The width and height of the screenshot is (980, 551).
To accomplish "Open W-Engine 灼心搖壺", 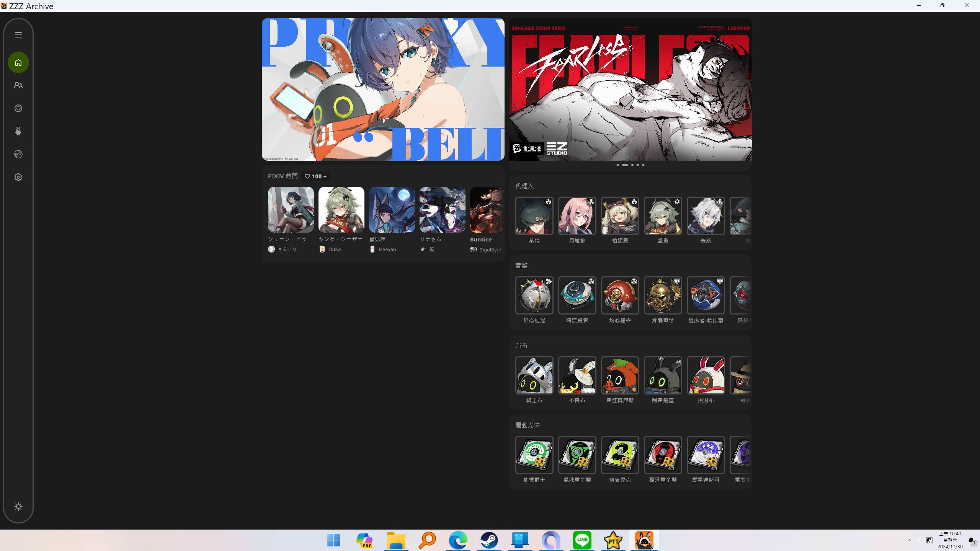I will coord(620,295).
